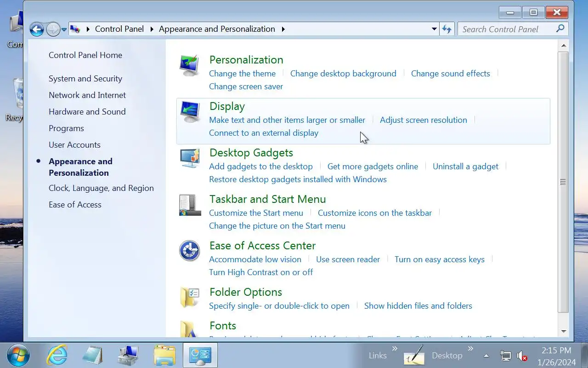Open the Notepad taskbar icon
Screen dimensions: 588x368
[92, 355]
